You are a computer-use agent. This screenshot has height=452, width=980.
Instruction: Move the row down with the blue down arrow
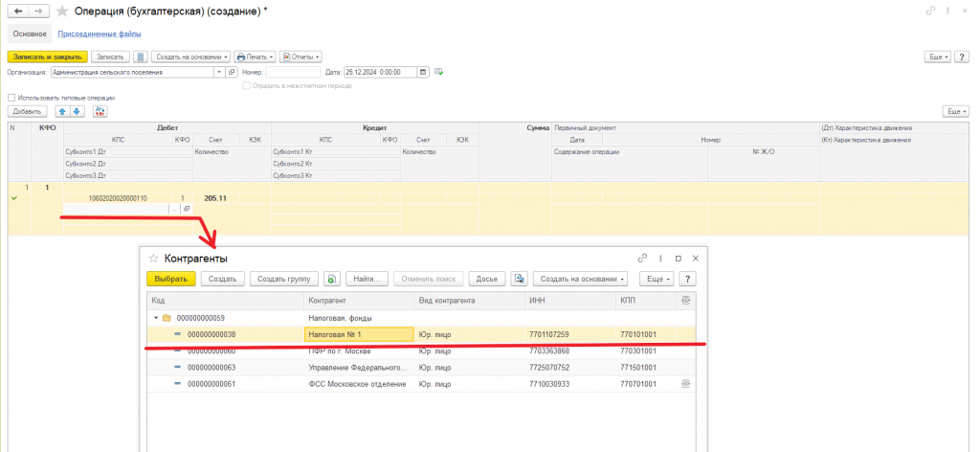[x=77, y=111]
